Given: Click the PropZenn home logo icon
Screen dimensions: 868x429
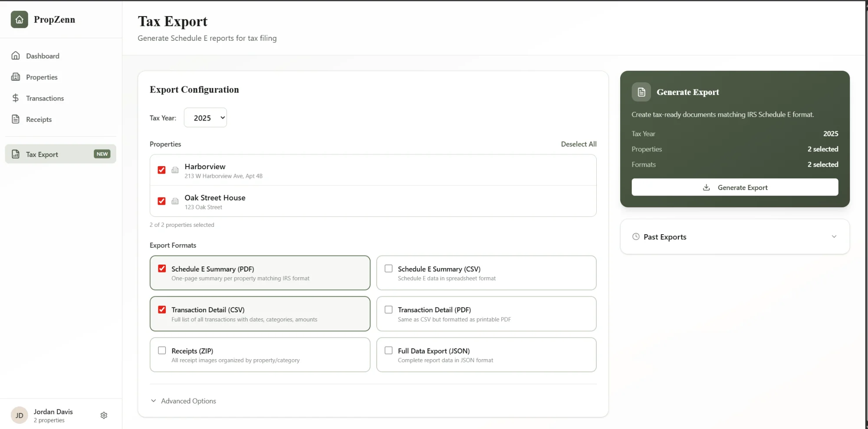Looking at the screenshot, I should [x=19, y=19].
